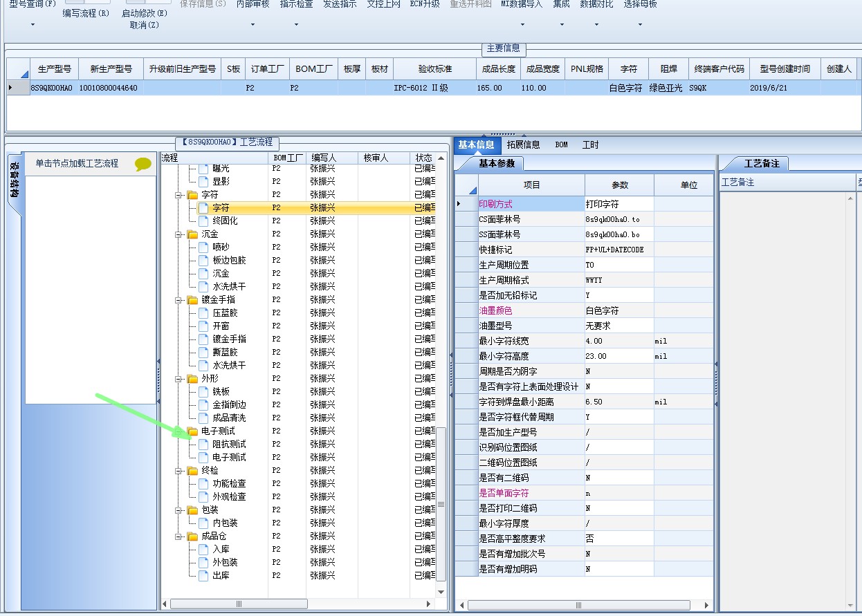862x616 pixels.
Task: Open dropdown arrow under 选择母板
Action: pyautogui.click(x=640, y=26)
